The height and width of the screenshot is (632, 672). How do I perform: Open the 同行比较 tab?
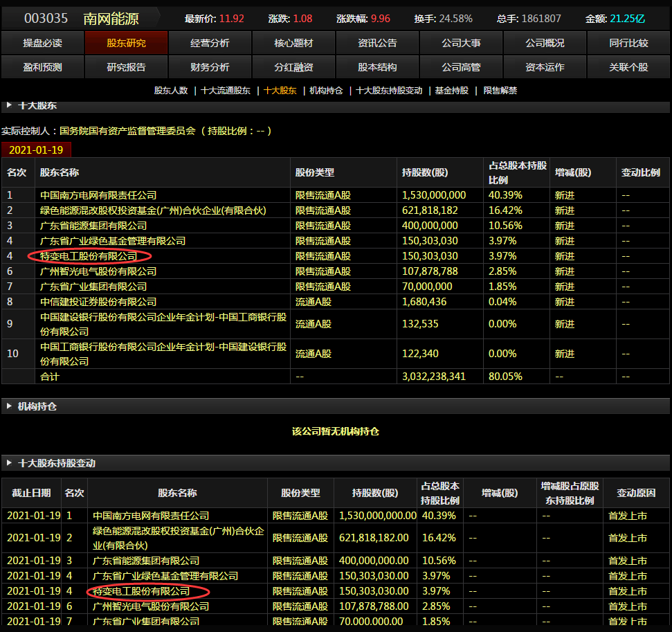click(628, 43)
